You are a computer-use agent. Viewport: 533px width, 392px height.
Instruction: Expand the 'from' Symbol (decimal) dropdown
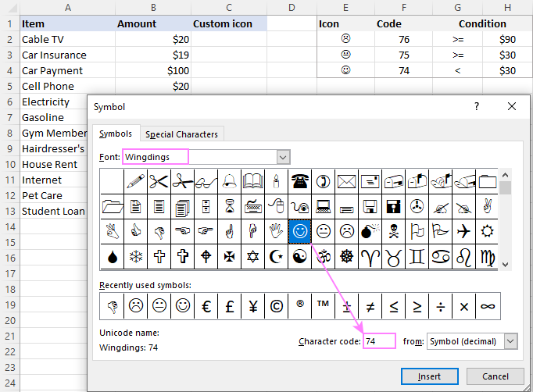coord(510,341)
